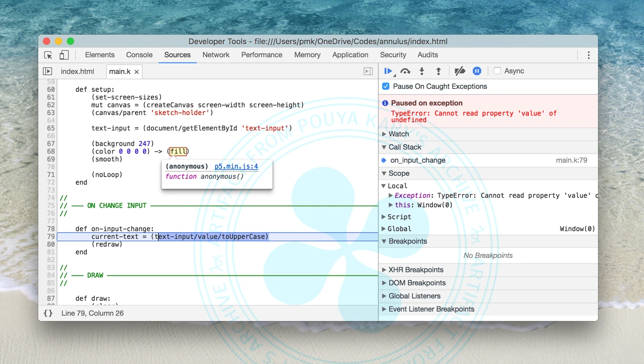Deactivate breakpoints icon
This screenshot has height=364, width=644.
pos(460,71)
